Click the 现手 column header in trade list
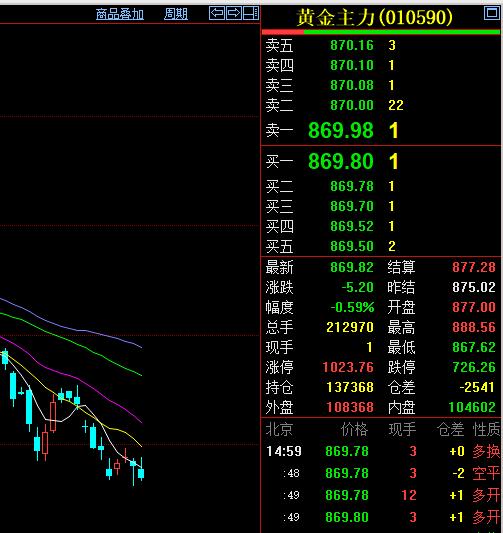The image size is (503, 533). tap(402, 429)
